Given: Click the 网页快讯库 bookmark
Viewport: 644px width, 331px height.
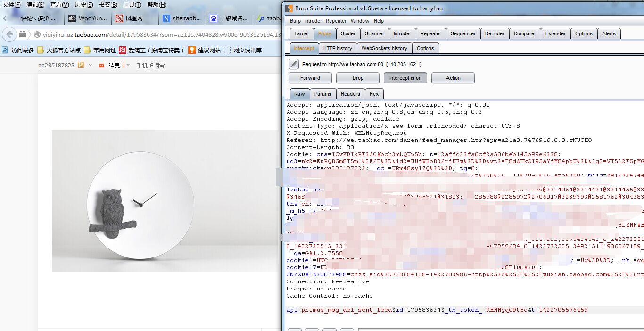Looking at the screenshot, I should click(243, 50).
